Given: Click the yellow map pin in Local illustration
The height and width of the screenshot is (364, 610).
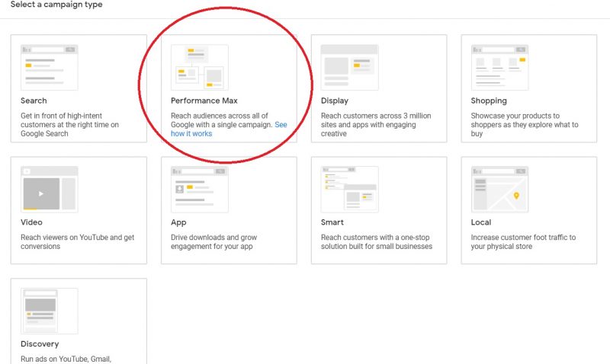Looking at the screenshot, I should (516, 196).
